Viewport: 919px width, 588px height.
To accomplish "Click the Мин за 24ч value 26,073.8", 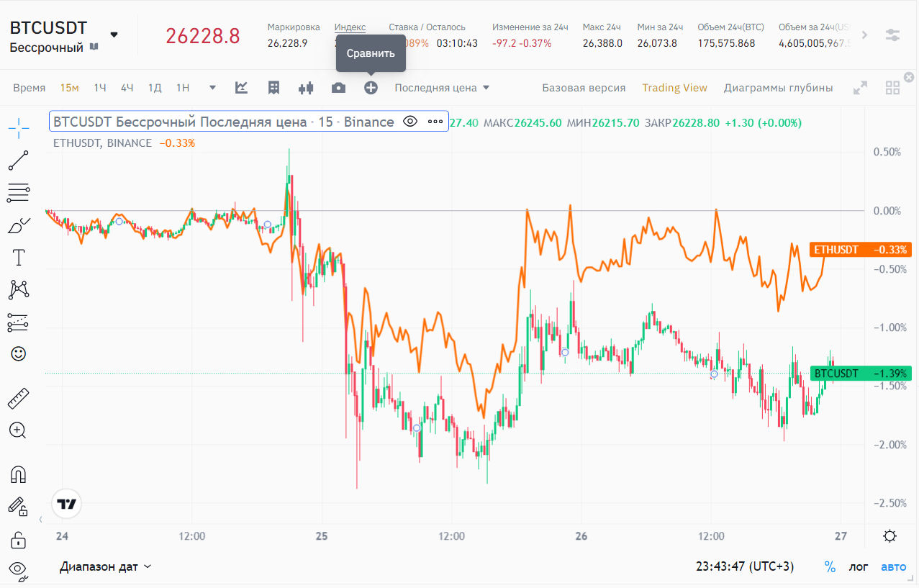I will click(657, 43).
